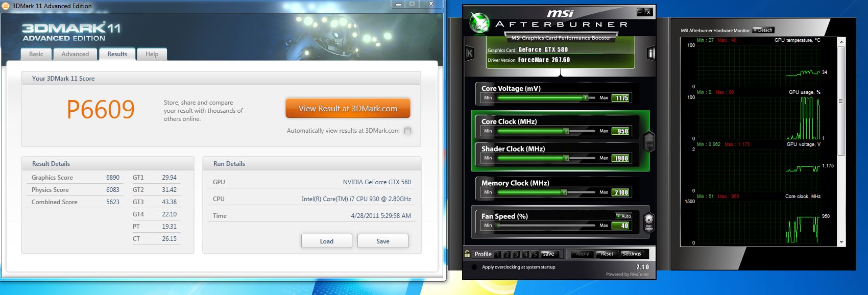This screenshot has height=295, width=868.
Task: Click the Load button in Run Details
Action: pos(327,241)
